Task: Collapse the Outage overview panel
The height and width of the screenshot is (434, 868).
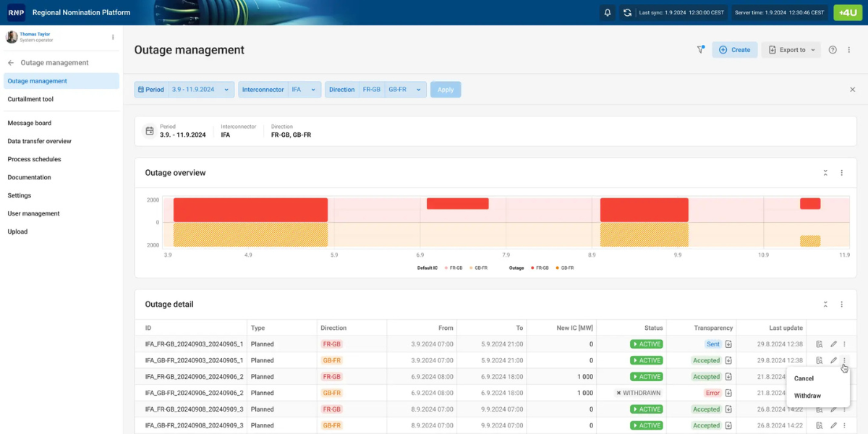Action: [x=825, y=173]
